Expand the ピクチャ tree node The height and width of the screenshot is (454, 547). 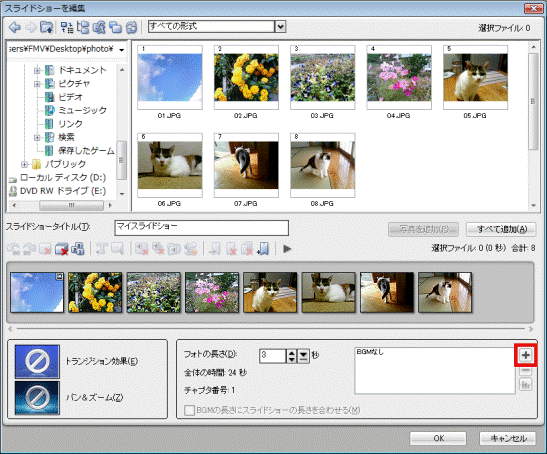click(x=37, y=84)
